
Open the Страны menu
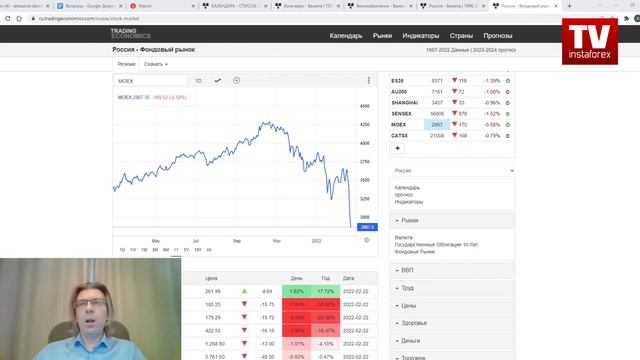pyautogui.click(x=461, y=36)
